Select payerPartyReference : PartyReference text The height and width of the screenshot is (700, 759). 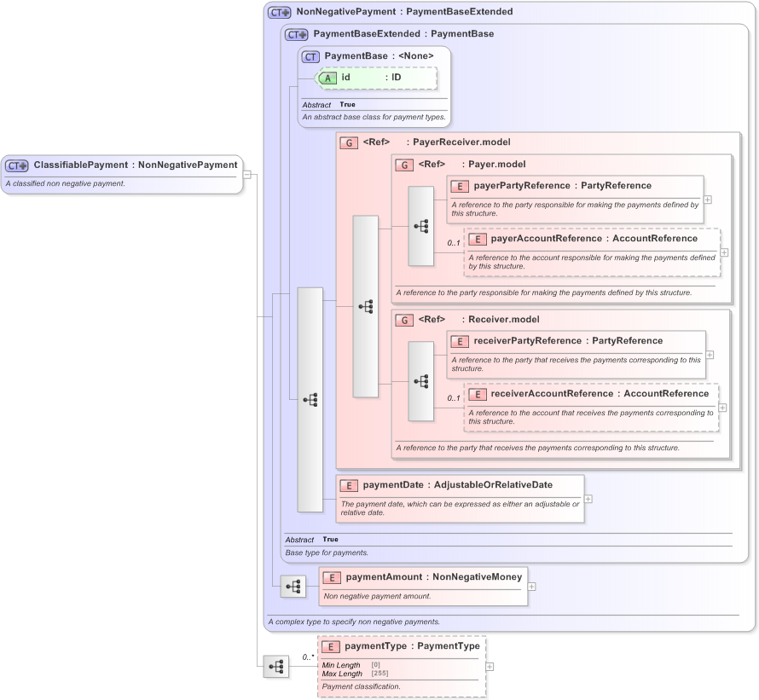(x=563, y=186)
